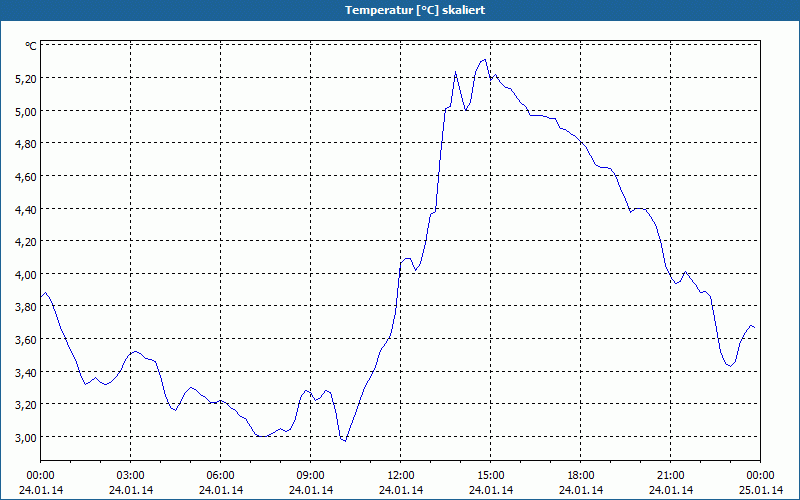Viewport: 800px width, 500px height.
Task: Click the 12:00 time axis label
Action: (401, 476)
